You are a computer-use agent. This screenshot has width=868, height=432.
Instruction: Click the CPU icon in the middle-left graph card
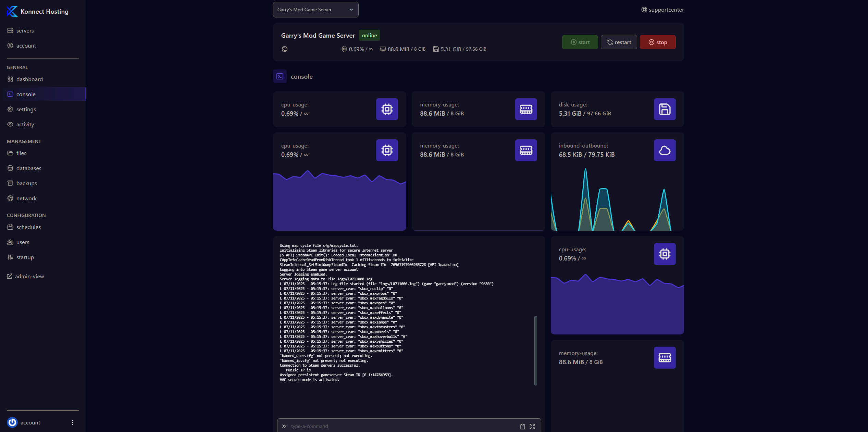pos(387,150)
